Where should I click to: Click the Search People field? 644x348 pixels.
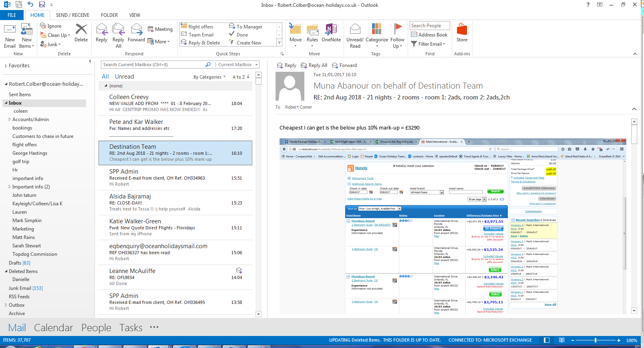point(430,26)
